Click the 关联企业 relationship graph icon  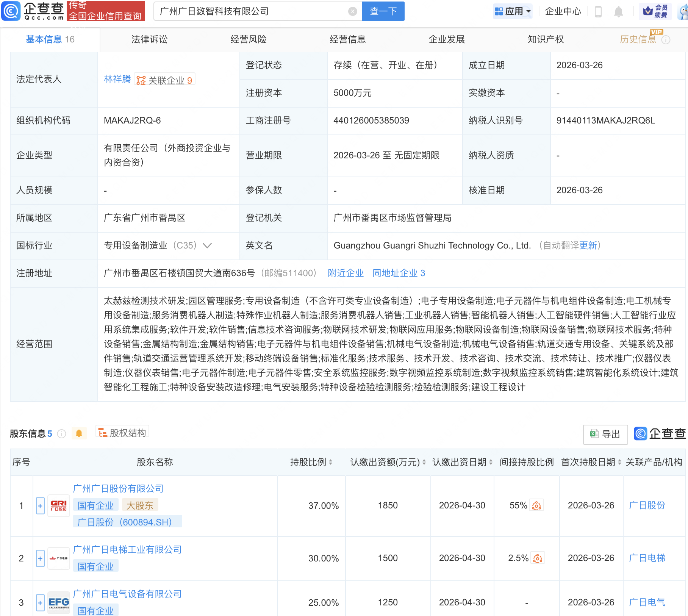(141, 80)
